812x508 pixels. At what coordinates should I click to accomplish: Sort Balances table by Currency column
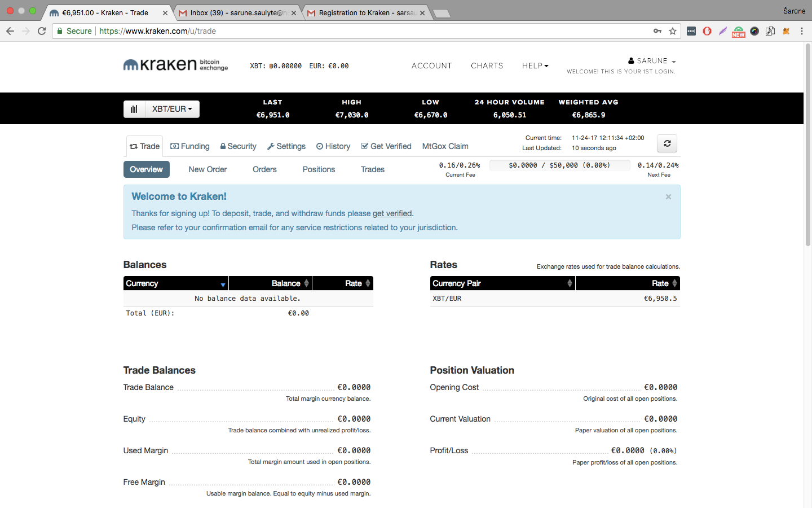pos(176,283)
